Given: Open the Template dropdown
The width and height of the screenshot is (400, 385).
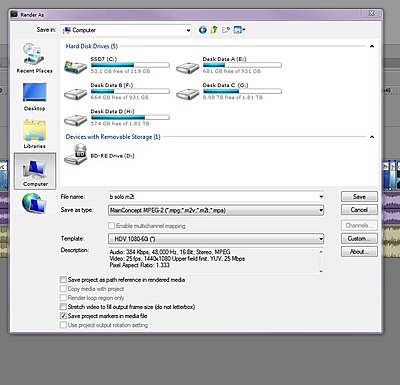Looking at the screenshot, I should [x=216, y=239].
